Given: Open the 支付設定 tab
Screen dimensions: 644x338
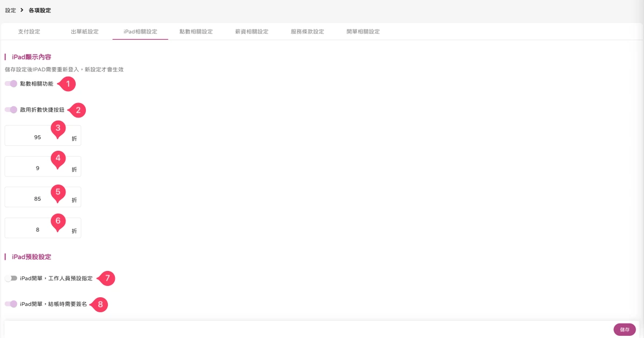Looking at the screenshot, I should click(x=29, y=32).
